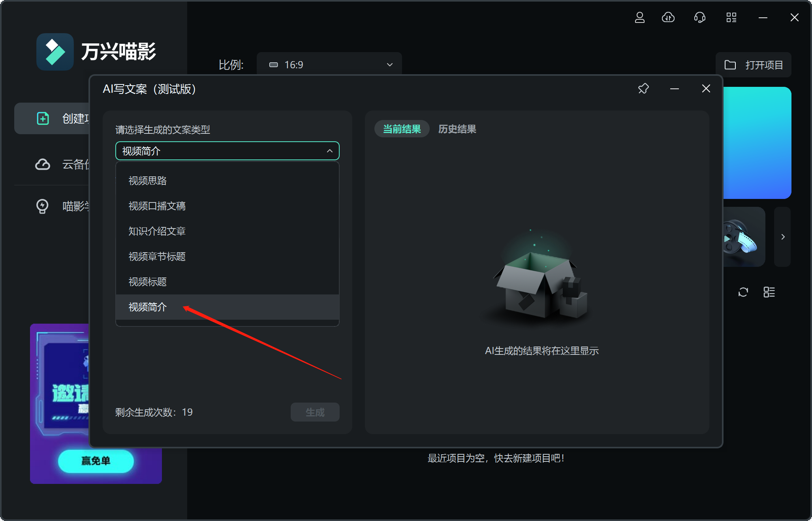Click the user account profile icon
The height and width of the screenshot is (521, 812).
(640, 18)
